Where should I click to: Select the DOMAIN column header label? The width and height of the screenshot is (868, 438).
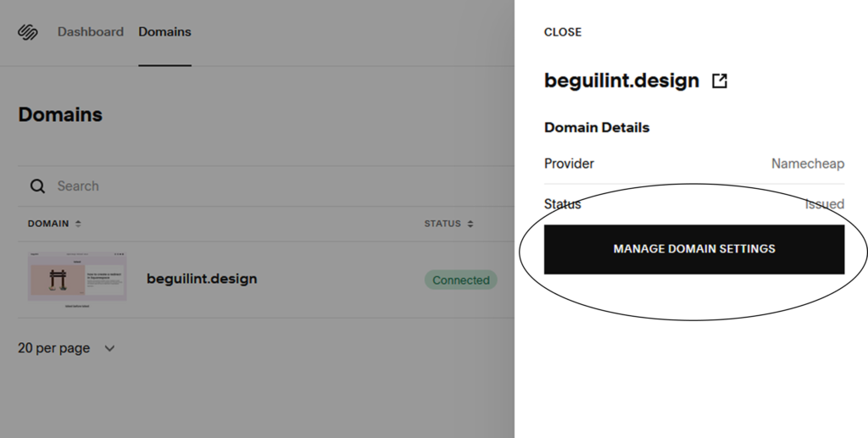click(48, 224)
